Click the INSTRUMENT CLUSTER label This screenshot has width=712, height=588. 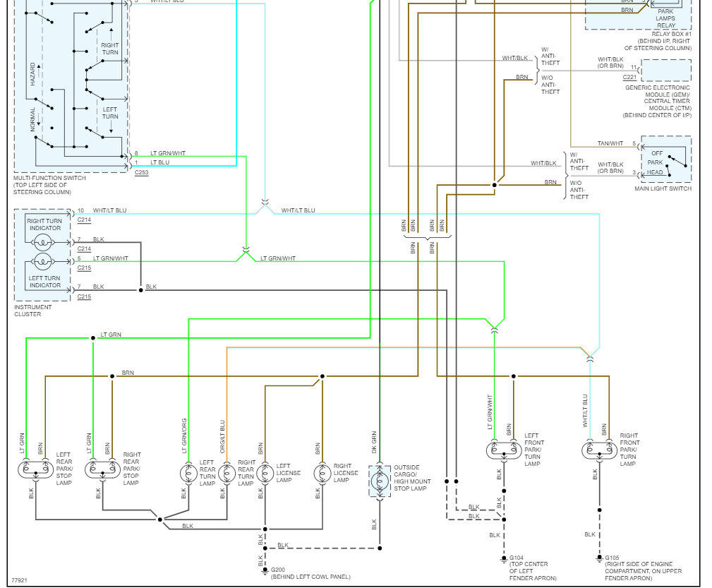[x=32, y=311]
